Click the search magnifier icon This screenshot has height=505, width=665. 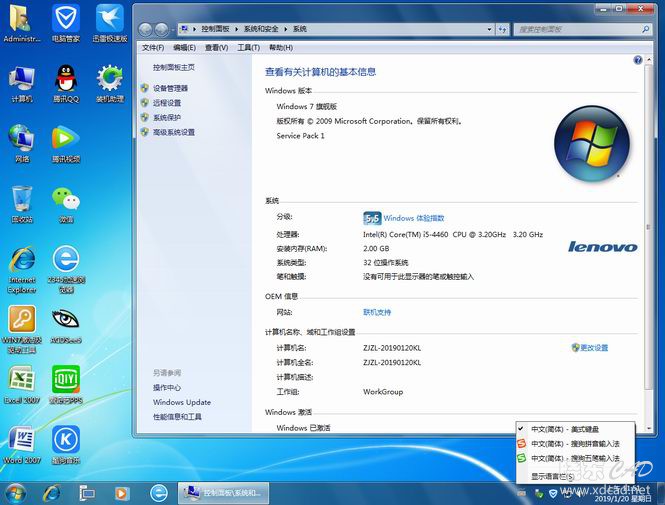coord(645,29)
